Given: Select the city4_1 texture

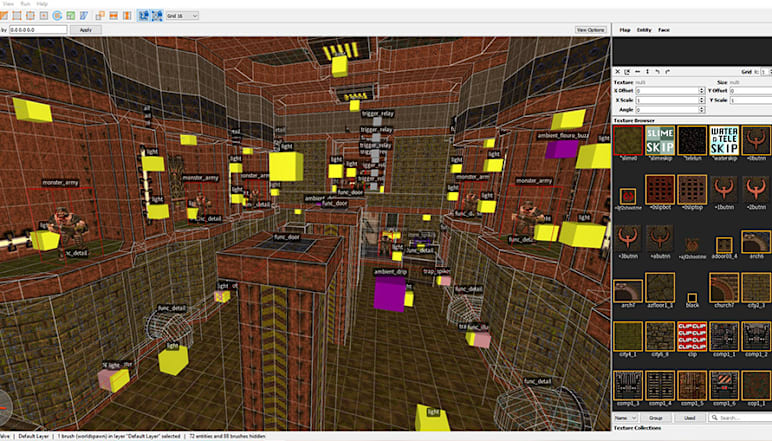Looking at the screenshot, I should click(628, 337).
